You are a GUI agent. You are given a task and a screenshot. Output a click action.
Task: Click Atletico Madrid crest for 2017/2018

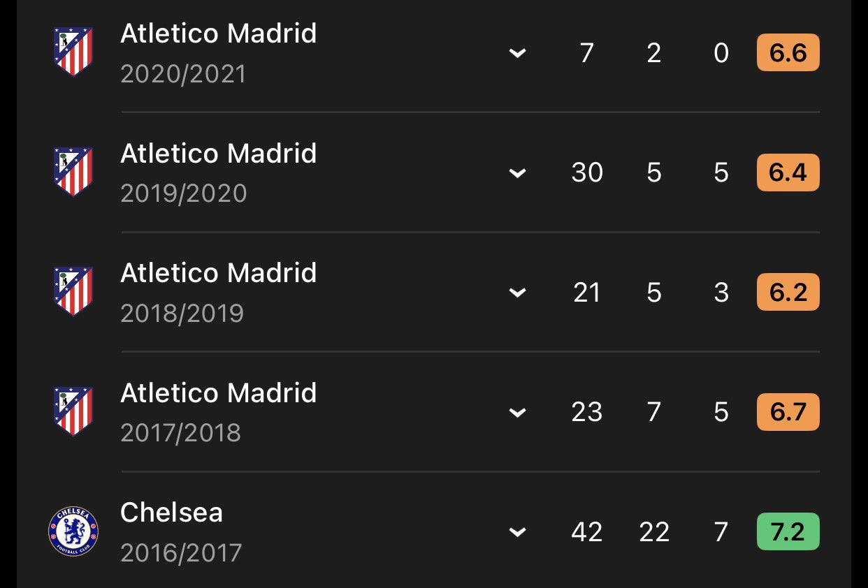click(73, 411)
